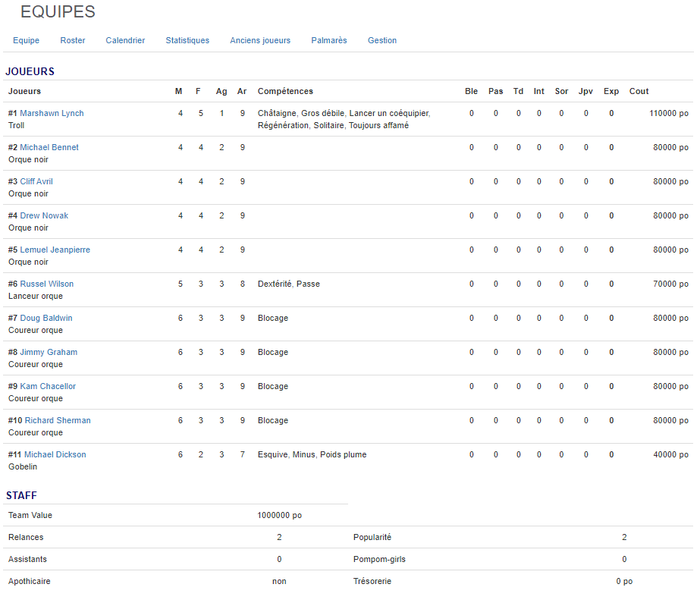Image resolution: width=700 pixels, height=603 pixels.
Task: Open goblin Michael Dickson's page
Action: click(55, 454)
